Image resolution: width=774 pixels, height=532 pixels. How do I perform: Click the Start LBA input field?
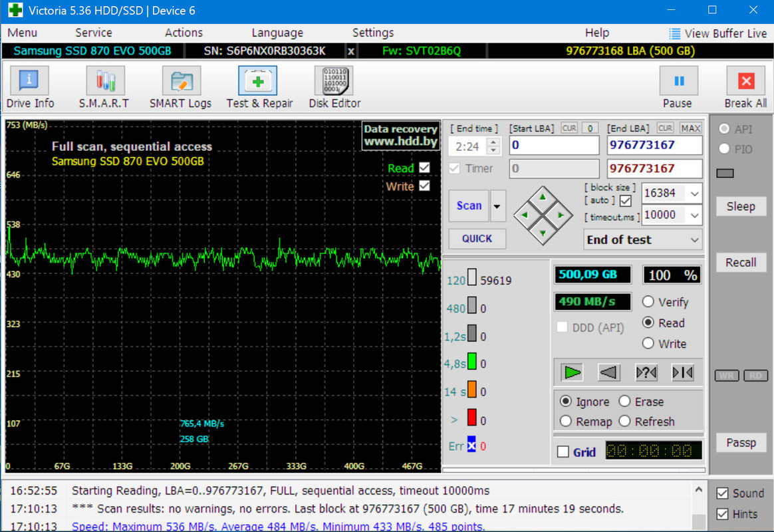click(554, 145)
